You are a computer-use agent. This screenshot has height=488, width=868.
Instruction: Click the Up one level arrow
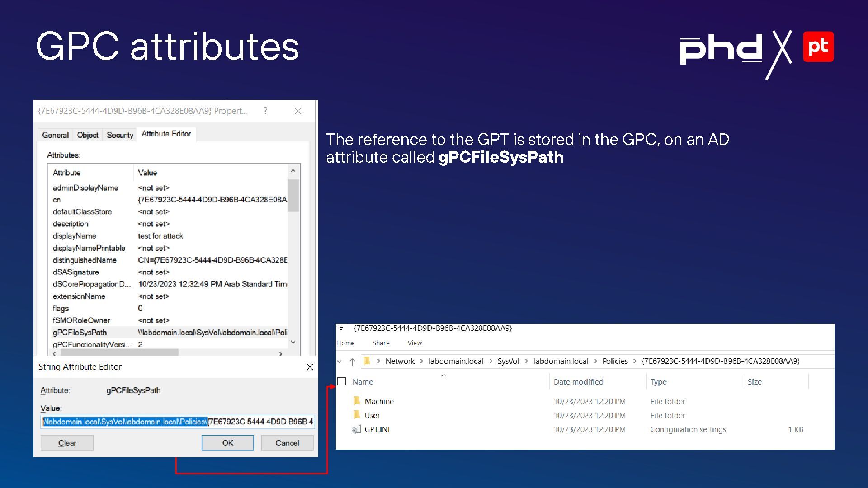[353, 361]
